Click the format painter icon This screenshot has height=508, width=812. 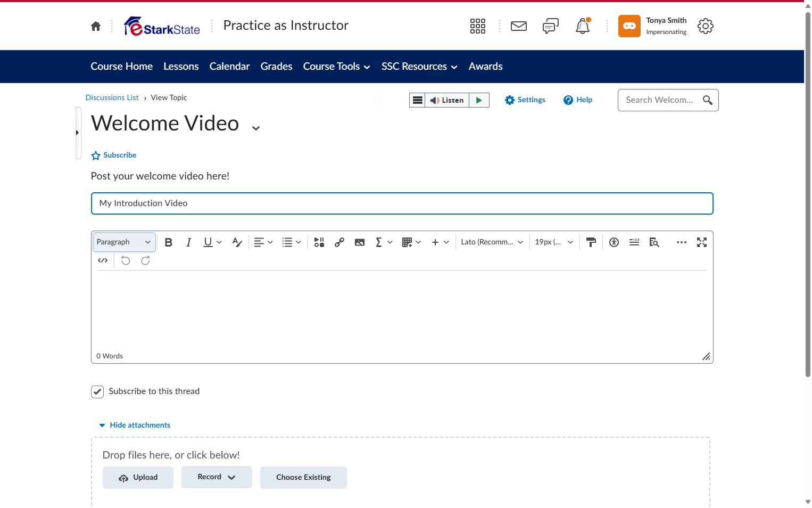(x=591, y=242)
